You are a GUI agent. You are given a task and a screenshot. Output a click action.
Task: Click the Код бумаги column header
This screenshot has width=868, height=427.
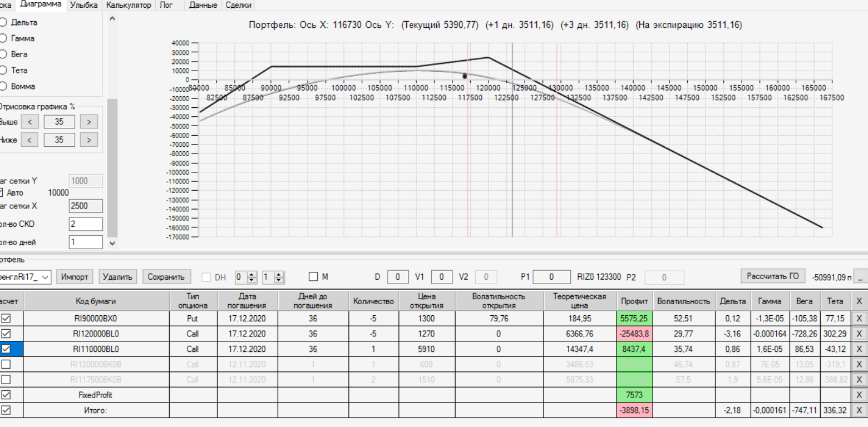point(96,301)
